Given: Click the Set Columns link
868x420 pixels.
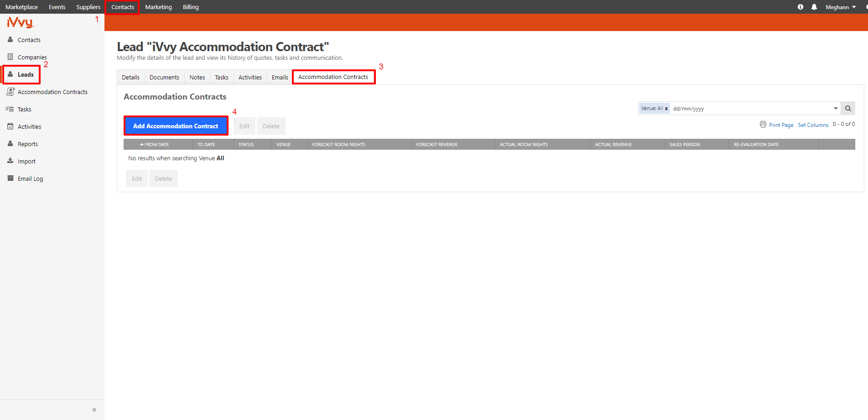Looking at the screenshot, I should [x=813, y=125].
